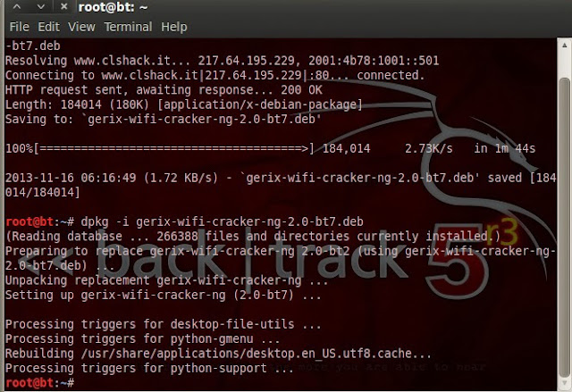
Task: Click the scrollbar up arrow
Action: 564,46
